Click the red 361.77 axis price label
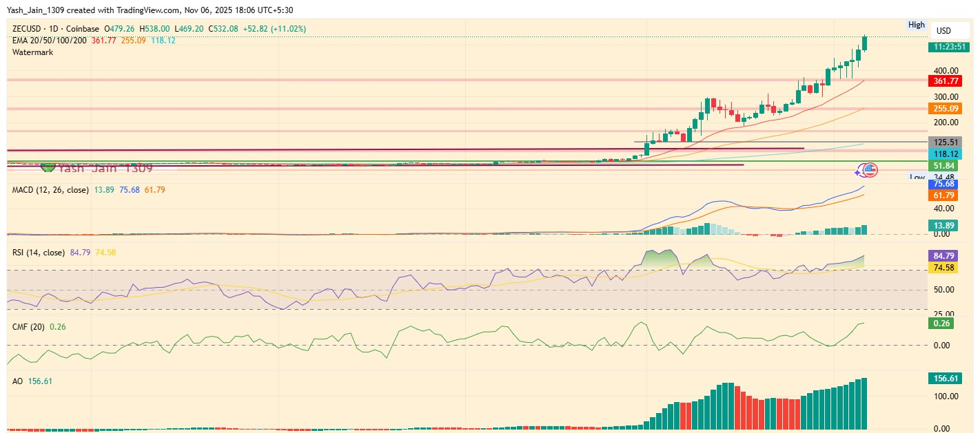The image size is (980, 433). (945, 81)
